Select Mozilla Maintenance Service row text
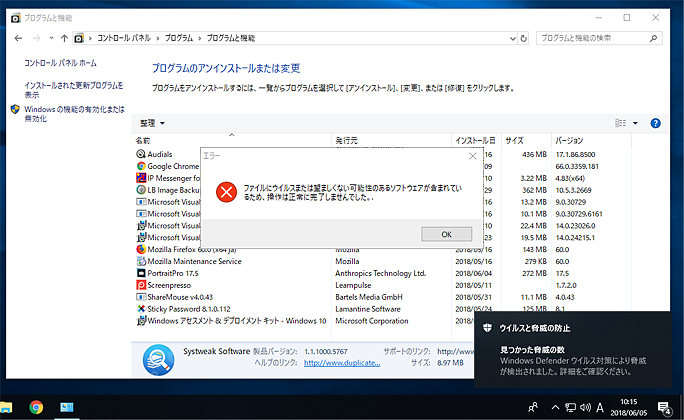The width and height of the screenshot is (684, 420). 194,261
